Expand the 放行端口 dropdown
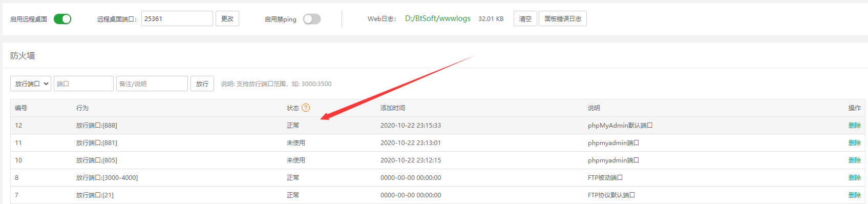 tap(31, 84)
